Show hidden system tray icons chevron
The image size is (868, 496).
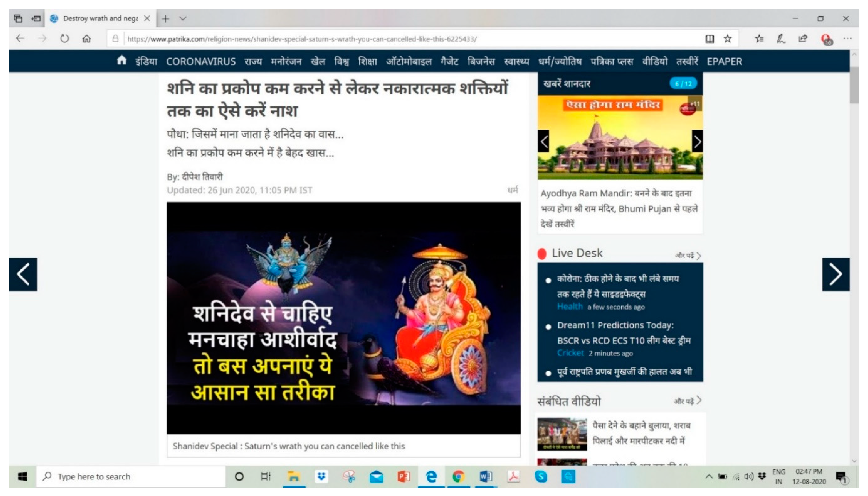coord(709,476)
